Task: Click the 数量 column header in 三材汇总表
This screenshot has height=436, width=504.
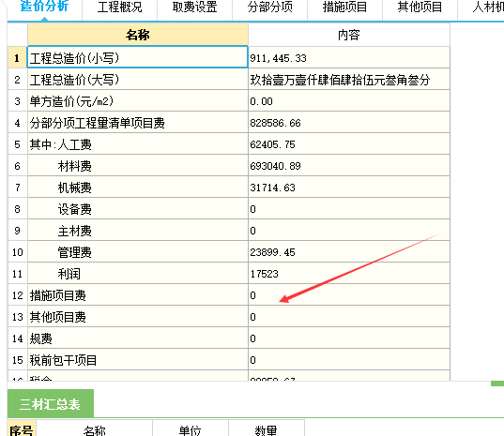Action: (x=267, y=428)
